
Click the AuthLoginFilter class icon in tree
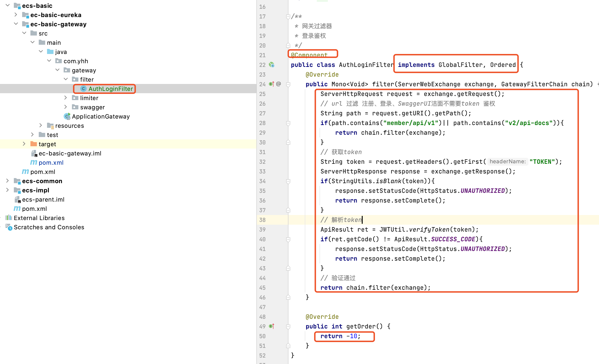pyautogui.click(x=83, y=89)
